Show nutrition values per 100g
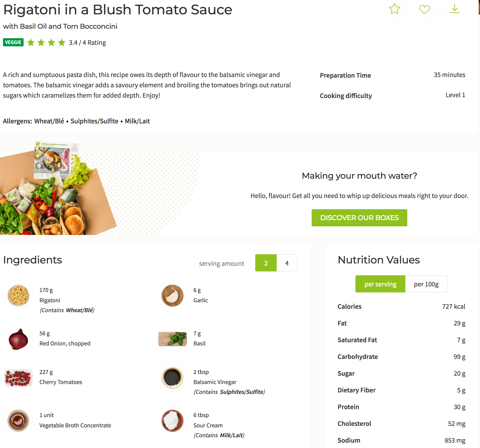Screen dimensions: 480x448 pos(426,284)
